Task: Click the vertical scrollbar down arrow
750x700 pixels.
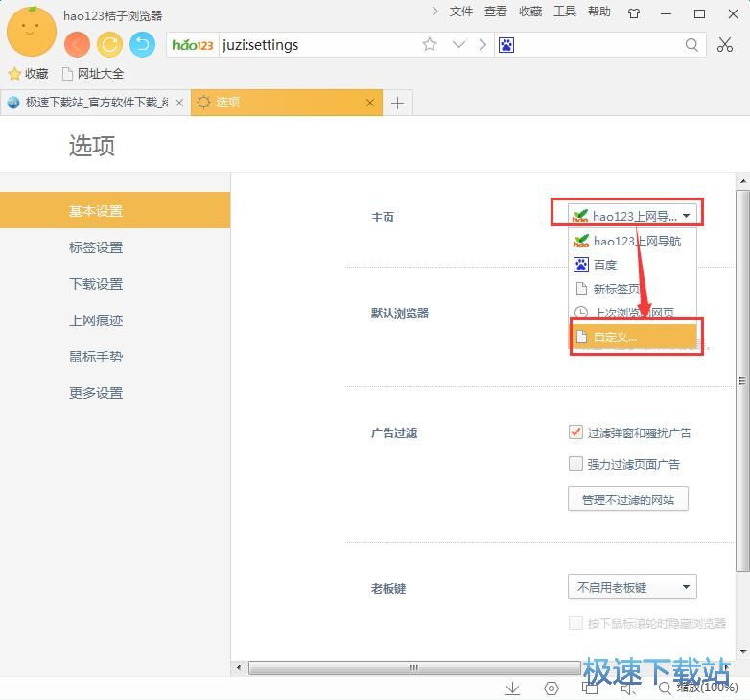Action: [x=743, y=651]
